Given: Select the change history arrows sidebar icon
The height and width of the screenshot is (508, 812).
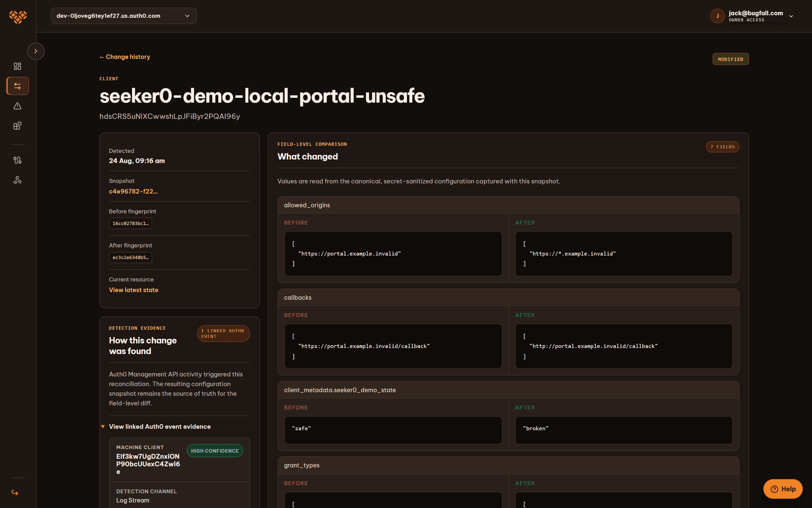Looking at the screenshot, I should pos(18,86).
